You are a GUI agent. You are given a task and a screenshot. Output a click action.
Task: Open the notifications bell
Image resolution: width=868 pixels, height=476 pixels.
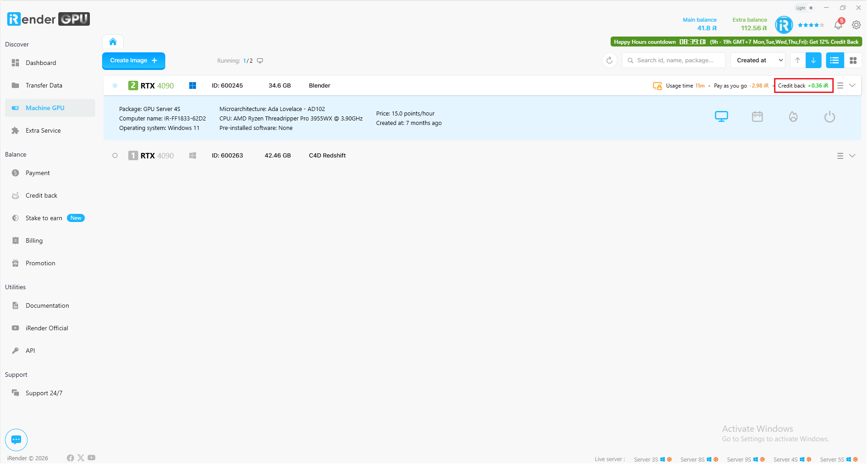838,25
